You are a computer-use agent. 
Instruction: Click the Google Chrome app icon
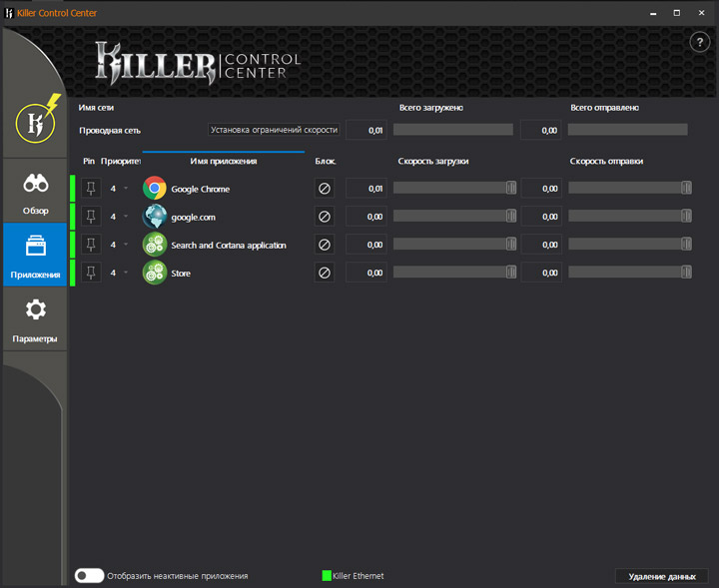tap(155, 188)
